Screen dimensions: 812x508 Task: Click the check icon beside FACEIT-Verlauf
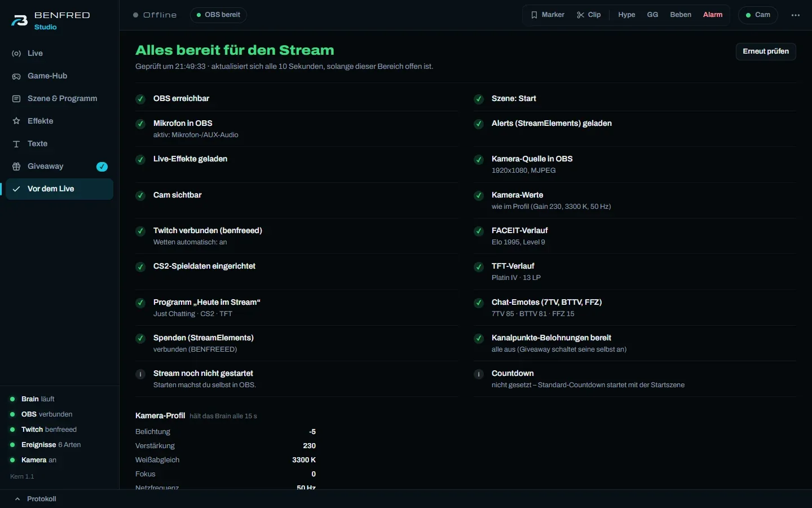click(x=479, y=231)
